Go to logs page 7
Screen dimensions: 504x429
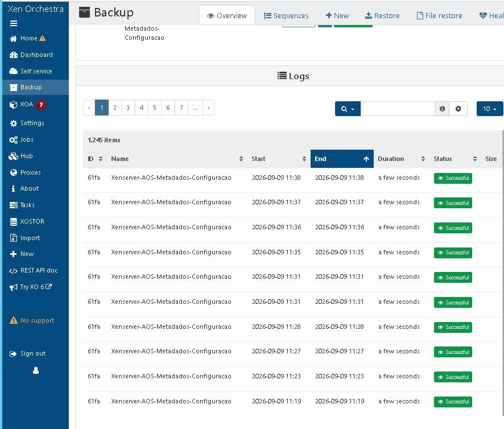181,108
